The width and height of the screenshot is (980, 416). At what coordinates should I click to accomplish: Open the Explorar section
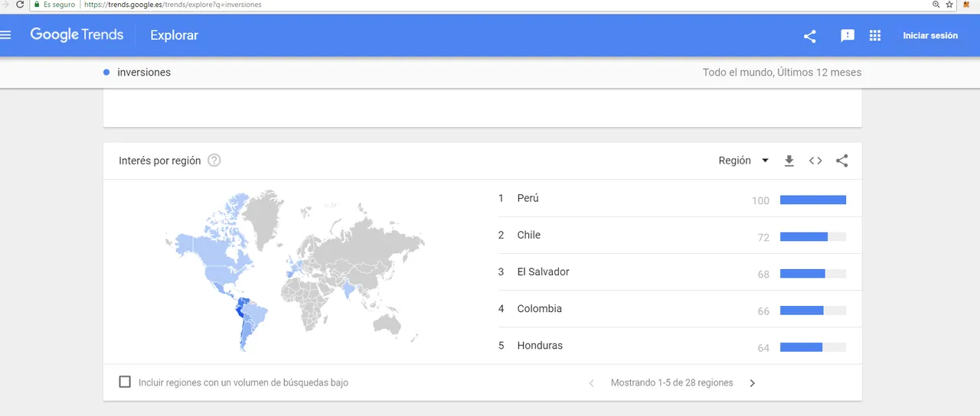174,35
